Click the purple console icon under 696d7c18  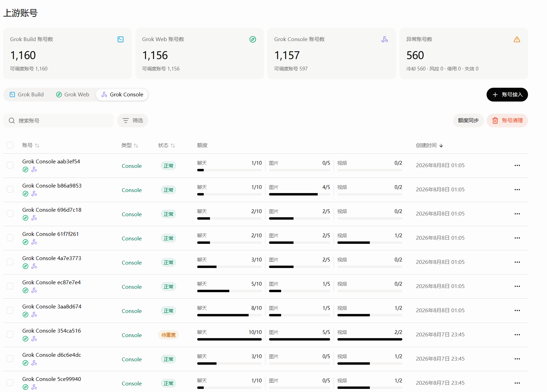34,218
